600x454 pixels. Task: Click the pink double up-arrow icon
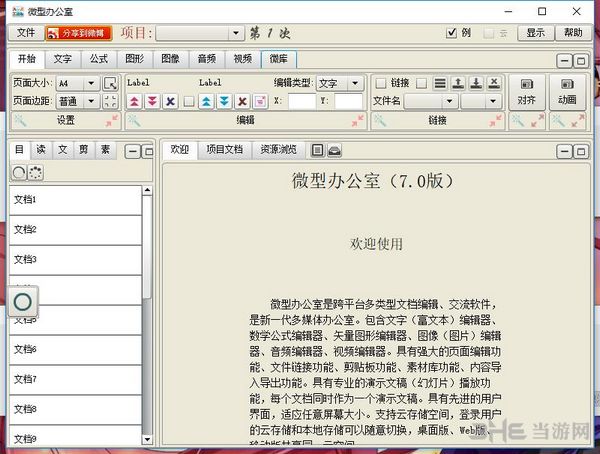(x=134, y=101)
